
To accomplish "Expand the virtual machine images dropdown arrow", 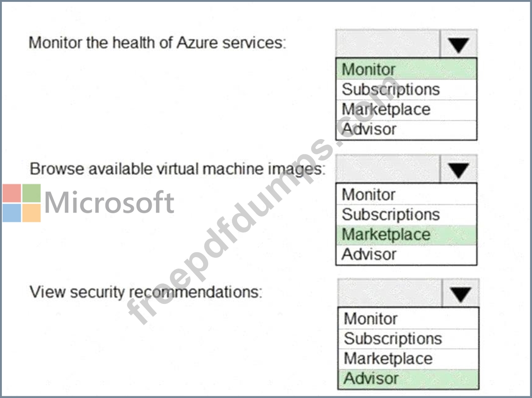I will [x=458, y=169].
